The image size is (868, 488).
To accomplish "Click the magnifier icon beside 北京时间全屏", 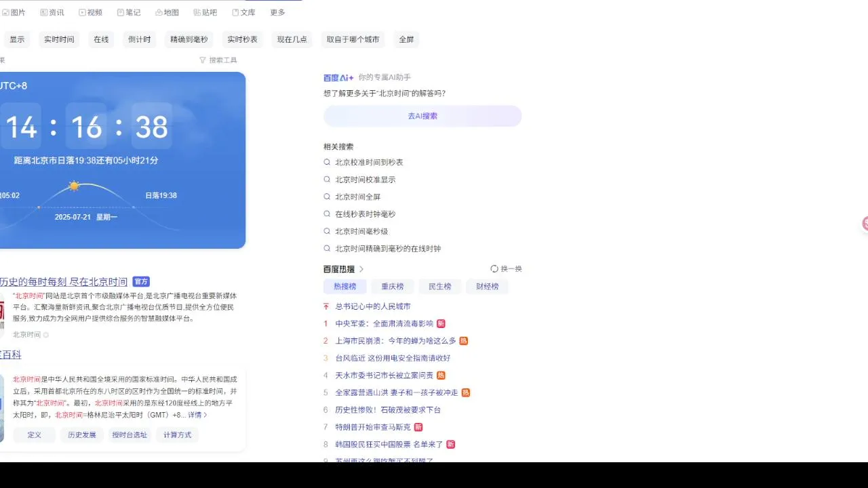I will 327,197.
